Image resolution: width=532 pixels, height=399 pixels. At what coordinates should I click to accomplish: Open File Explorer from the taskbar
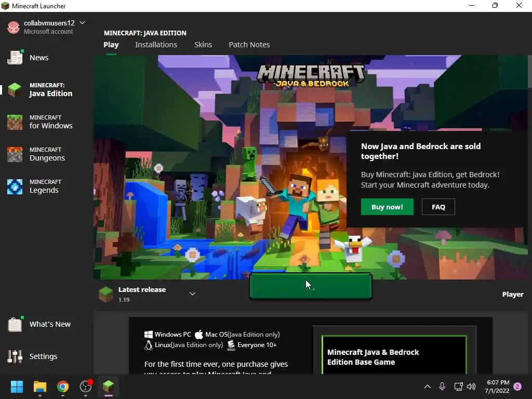(x=39, y=387)
